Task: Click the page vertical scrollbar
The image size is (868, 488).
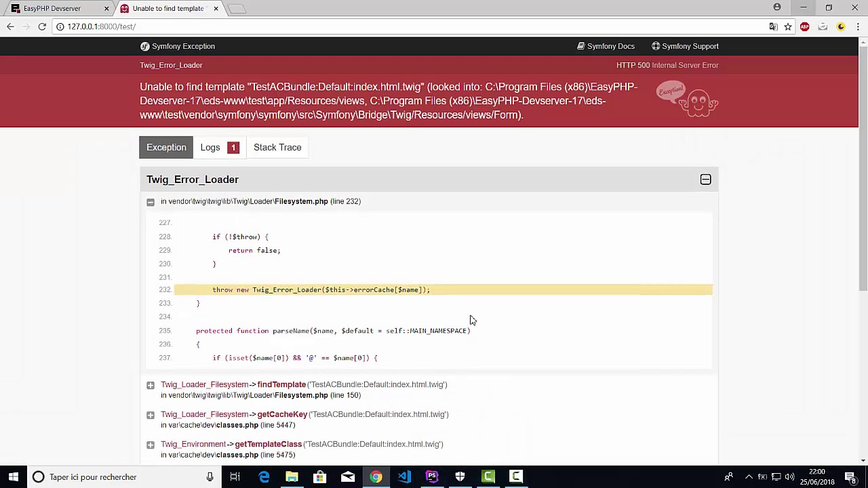Action: coord(863,169)
